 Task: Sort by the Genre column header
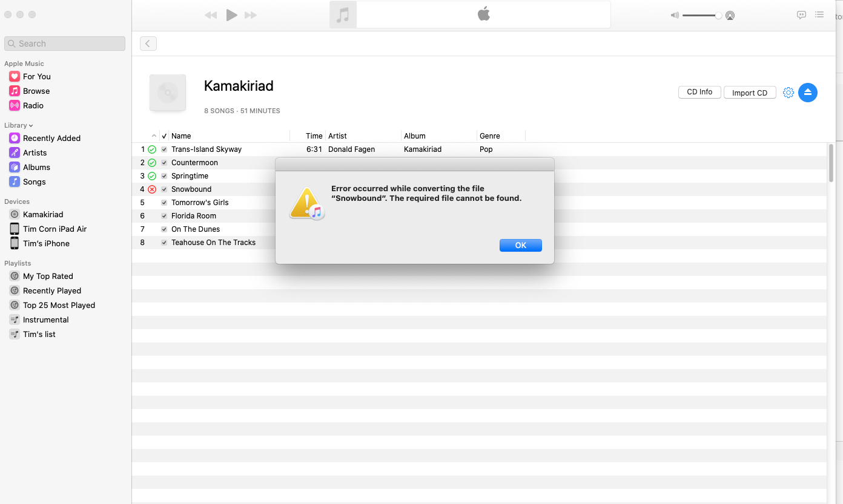490,136
